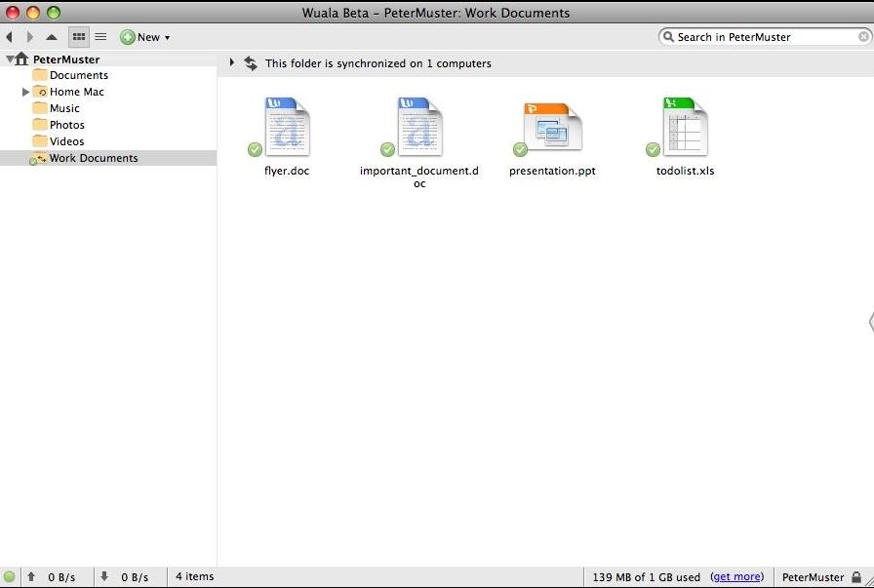
Task: Expand the Home Mac tree node
Action: tap(25, 92)
